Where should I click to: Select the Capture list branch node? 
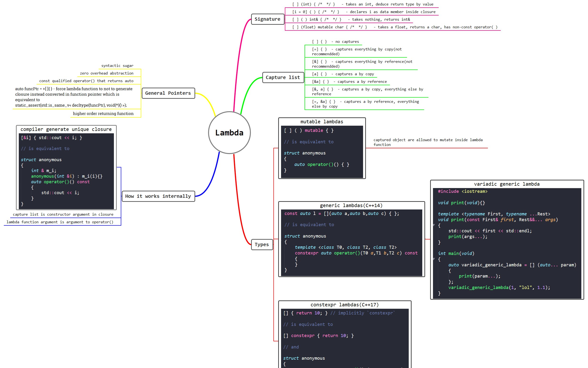tap(283, 77)
